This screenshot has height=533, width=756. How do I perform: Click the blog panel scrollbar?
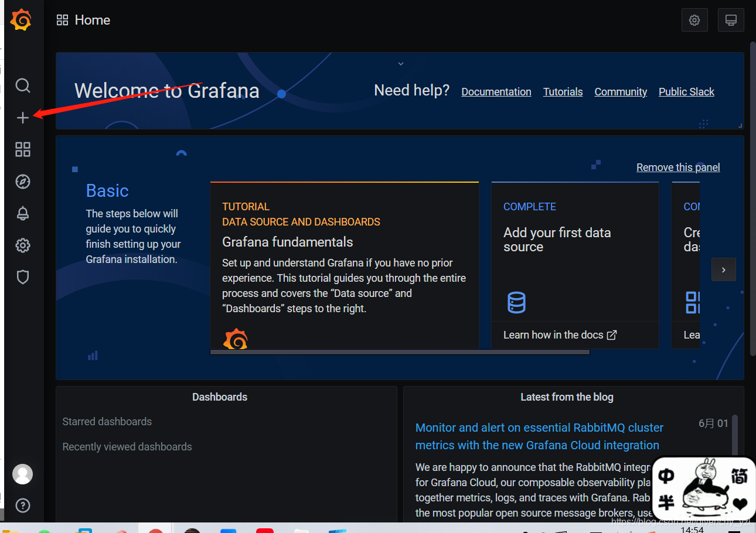pos(735,435)
